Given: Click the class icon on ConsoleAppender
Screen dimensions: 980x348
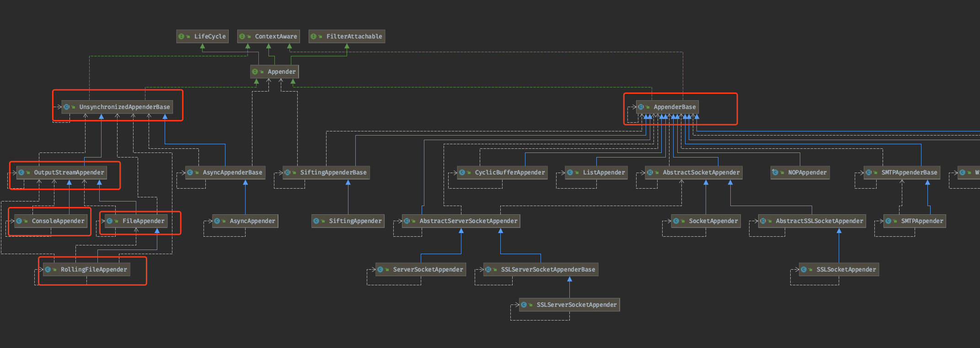Looking at the screenshot, I should click(19, 221).
